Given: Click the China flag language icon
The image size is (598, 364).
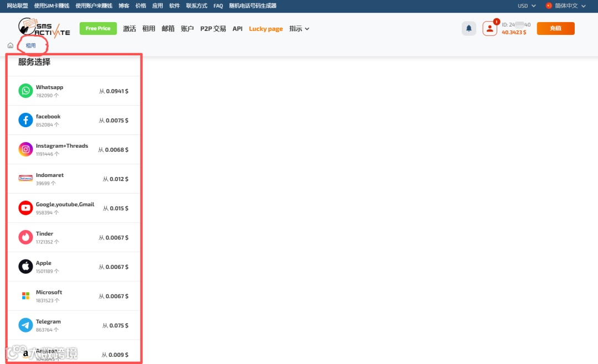Looking at the screenshot, I should pyautogui.click(x=548, y=6).
